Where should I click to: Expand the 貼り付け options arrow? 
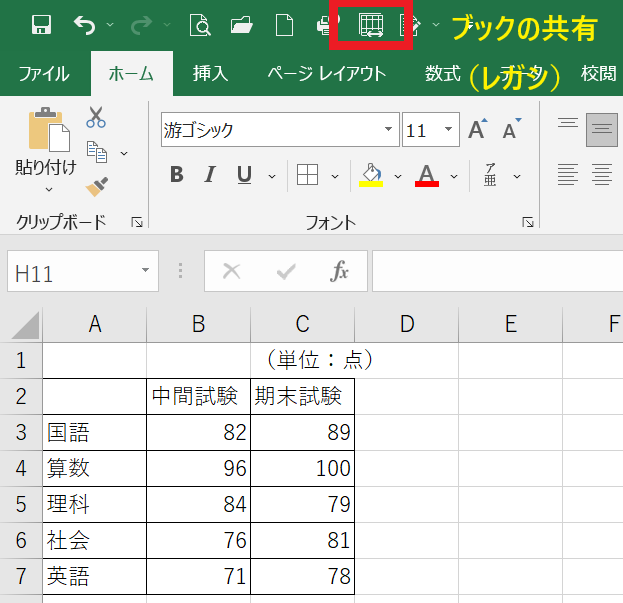(49, 189)
